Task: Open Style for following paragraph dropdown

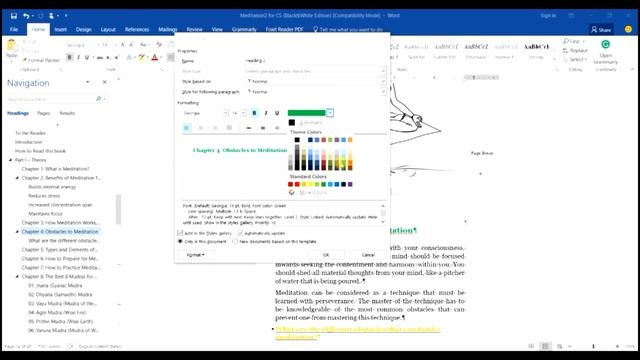Action: (x=383, y=92)
